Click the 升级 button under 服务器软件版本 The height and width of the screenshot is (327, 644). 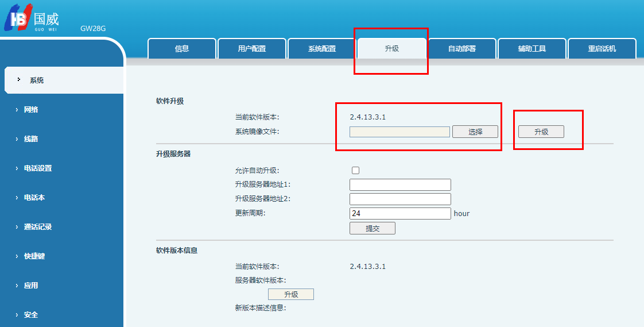(x=291, y=294)
